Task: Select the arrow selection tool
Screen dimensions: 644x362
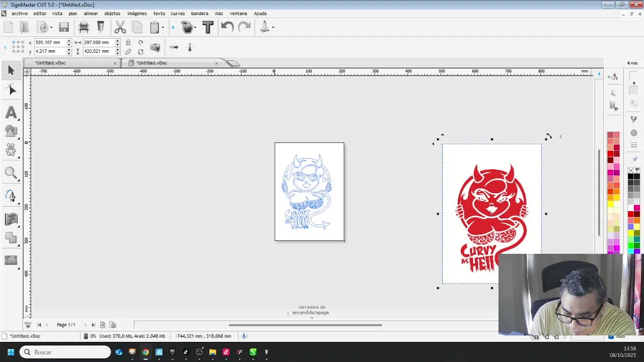Action: coord(11,70)
